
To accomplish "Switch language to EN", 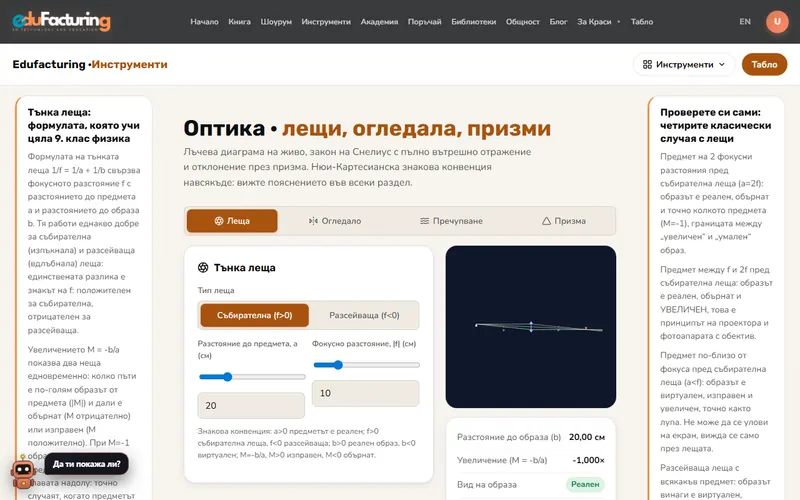I will [x=745, y=21].
